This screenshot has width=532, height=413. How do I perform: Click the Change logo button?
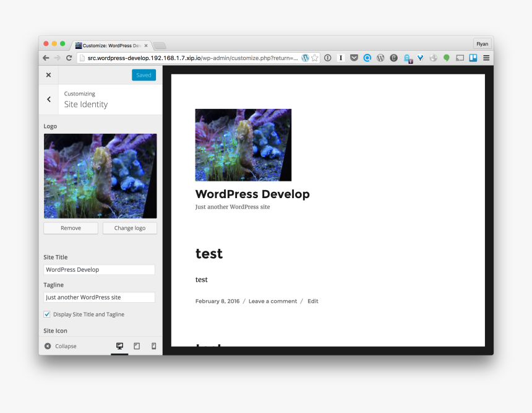tap(129, 228)
